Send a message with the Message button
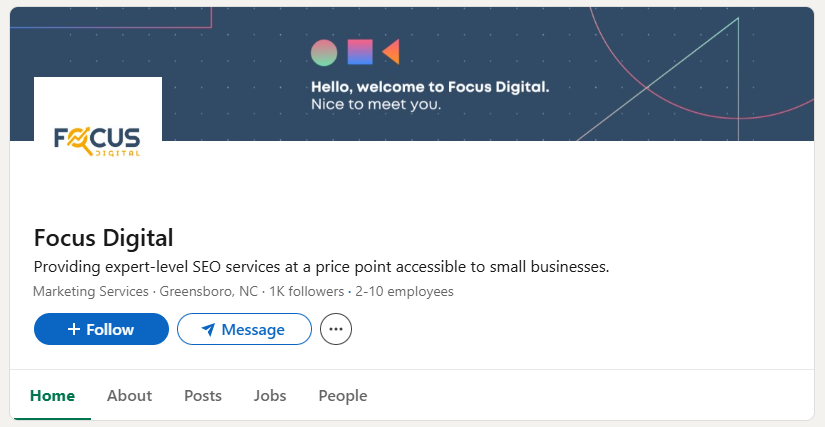 pos(244,329)
